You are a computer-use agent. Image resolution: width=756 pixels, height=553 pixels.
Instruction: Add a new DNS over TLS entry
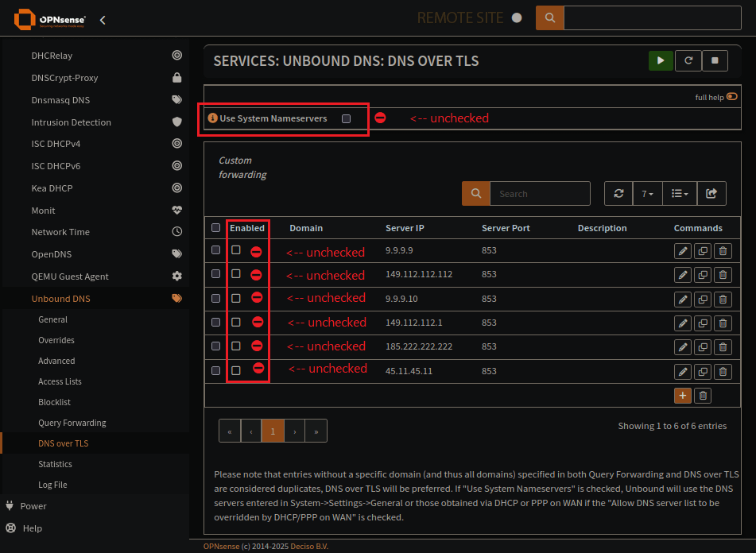683,396
